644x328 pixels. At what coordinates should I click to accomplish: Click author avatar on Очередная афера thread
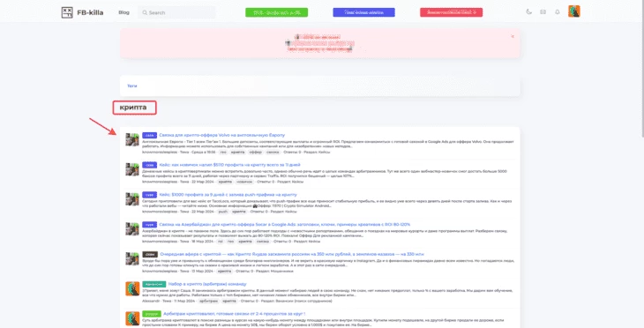(x=132, y=258)
